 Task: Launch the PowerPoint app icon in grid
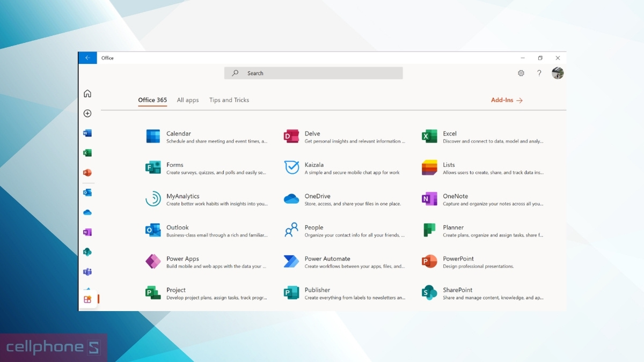click(429, 261)
